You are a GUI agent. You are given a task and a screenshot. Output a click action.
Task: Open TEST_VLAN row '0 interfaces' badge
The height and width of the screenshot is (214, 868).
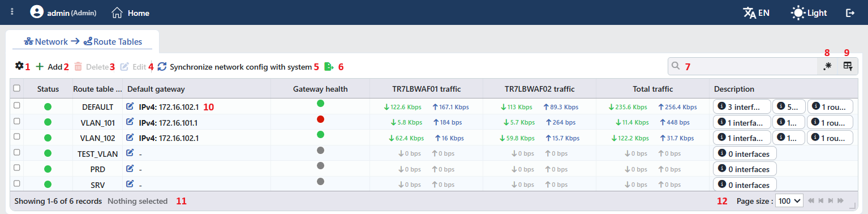pos(745,153)
